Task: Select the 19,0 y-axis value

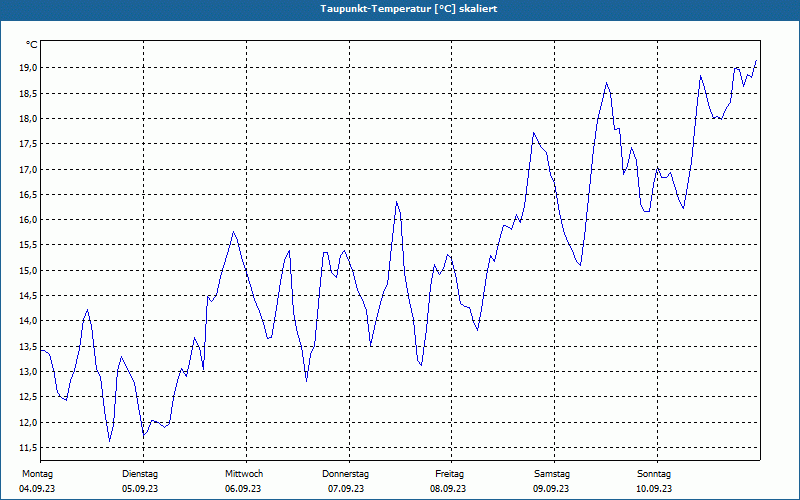Action: (x=28, y=68)
